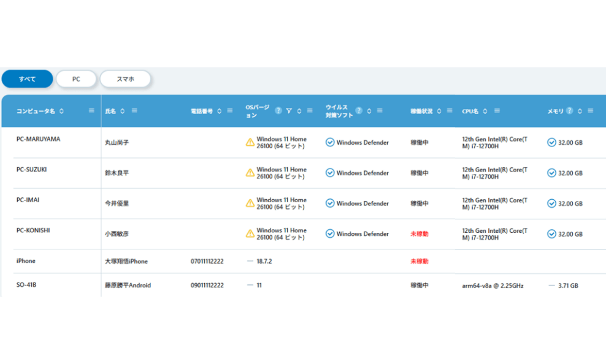The image size is (606, 364).
Task: Click memory check icon in PC-IMAI row
Action: tap(551, 203)
